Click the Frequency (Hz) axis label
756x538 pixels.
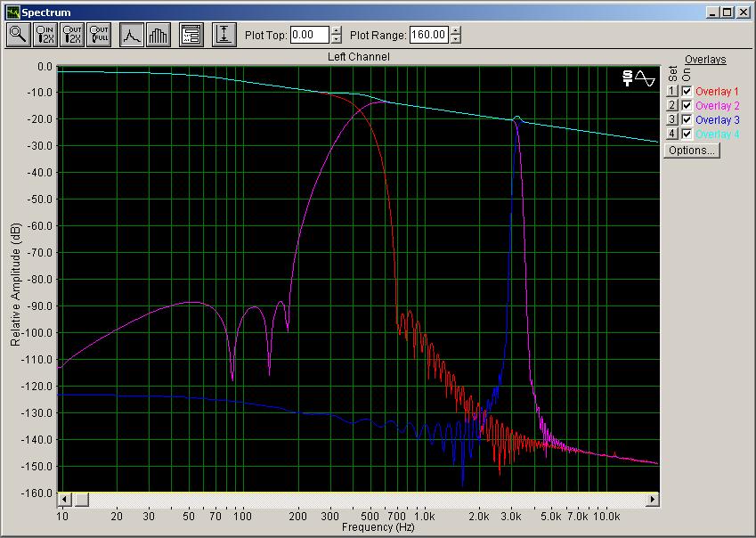(378, 527)
